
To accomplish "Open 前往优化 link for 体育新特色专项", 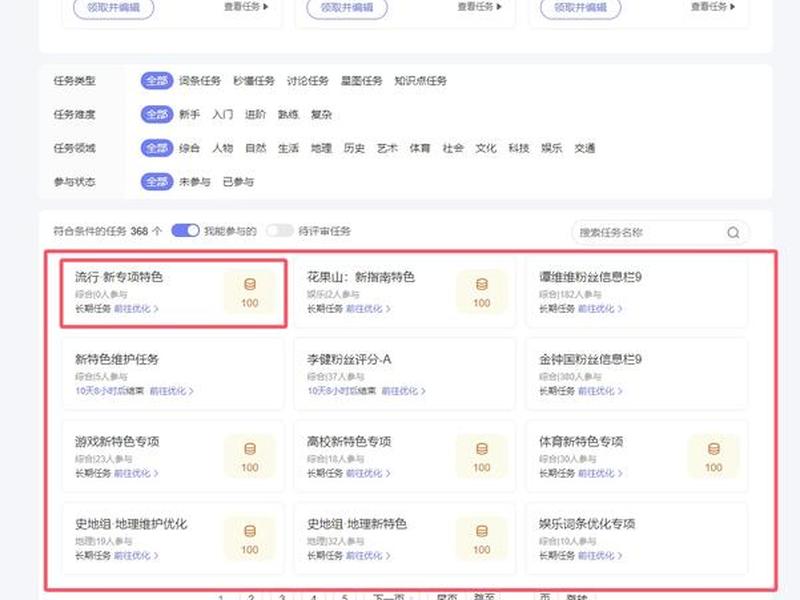I will coord(600,473).
